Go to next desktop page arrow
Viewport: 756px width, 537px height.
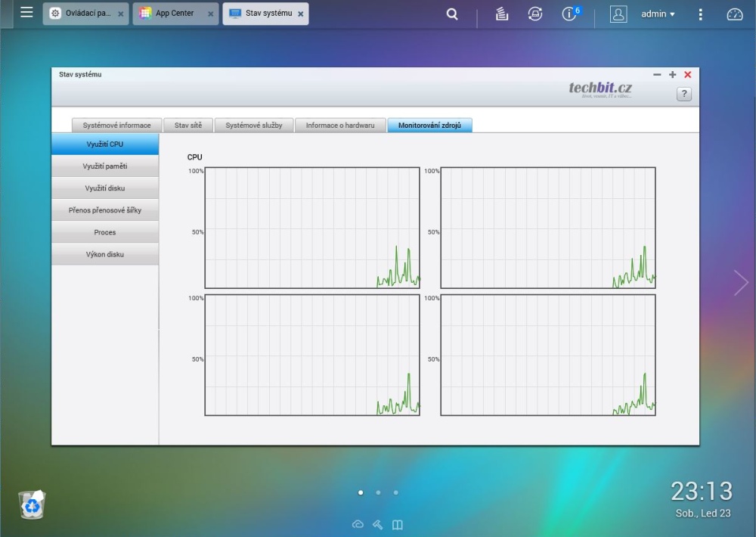(741, 282)
